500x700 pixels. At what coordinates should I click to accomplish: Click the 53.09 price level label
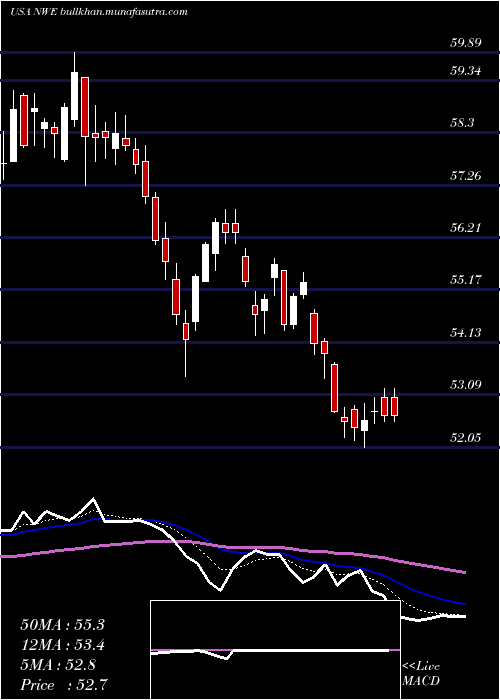(466, 384)
